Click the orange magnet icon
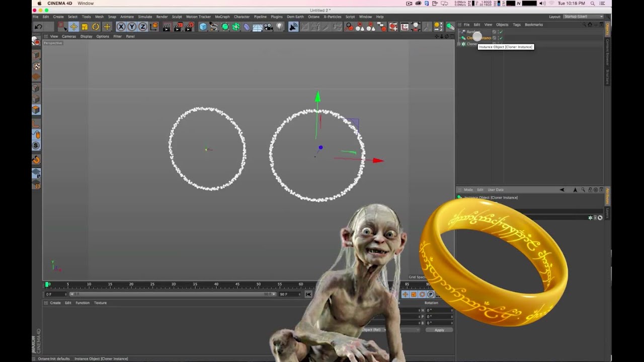The height and width of the screenshot is (362, 644). point(36,160)
